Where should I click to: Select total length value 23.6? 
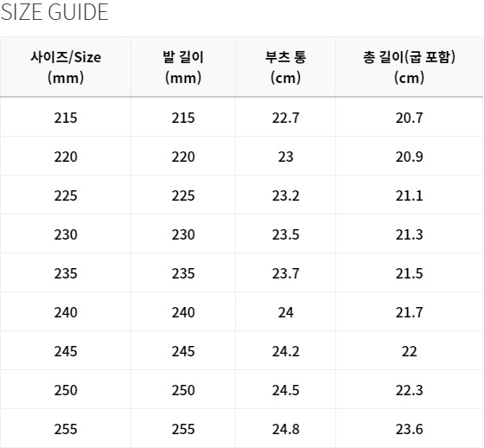click(409, 429)
